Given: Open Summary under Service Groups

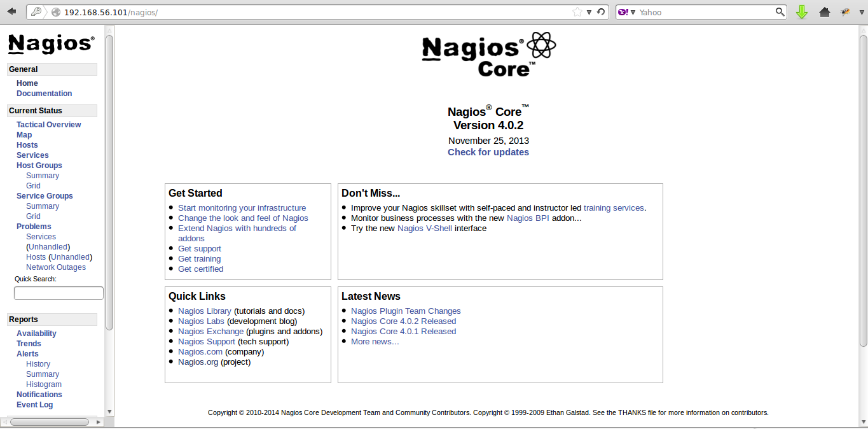Looking at the screenshot, I should [x=43, y=206].
